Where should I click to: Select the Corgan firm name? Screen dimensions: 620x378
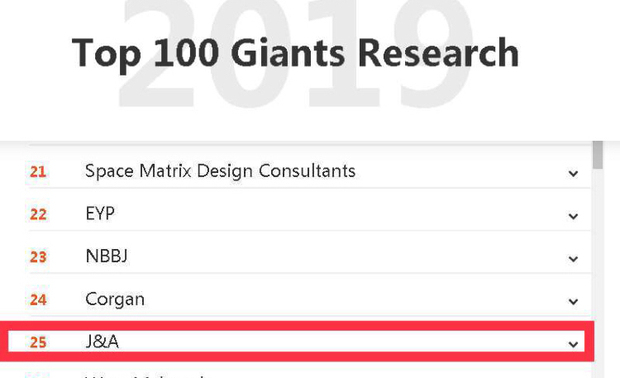(115, 299)
